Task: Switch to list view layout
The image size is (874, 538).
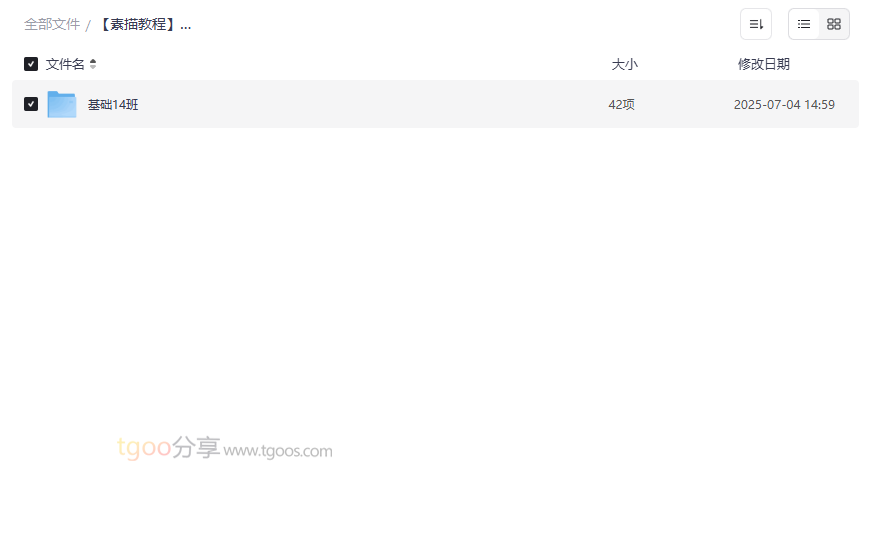Action: (x=803, y=24)
